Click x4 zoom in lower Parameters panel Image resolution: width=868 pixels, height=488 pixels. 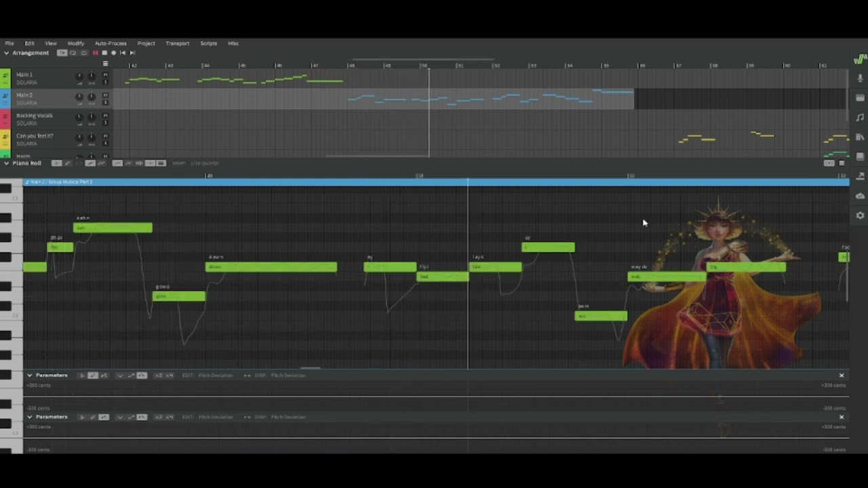tap(169, 417)
